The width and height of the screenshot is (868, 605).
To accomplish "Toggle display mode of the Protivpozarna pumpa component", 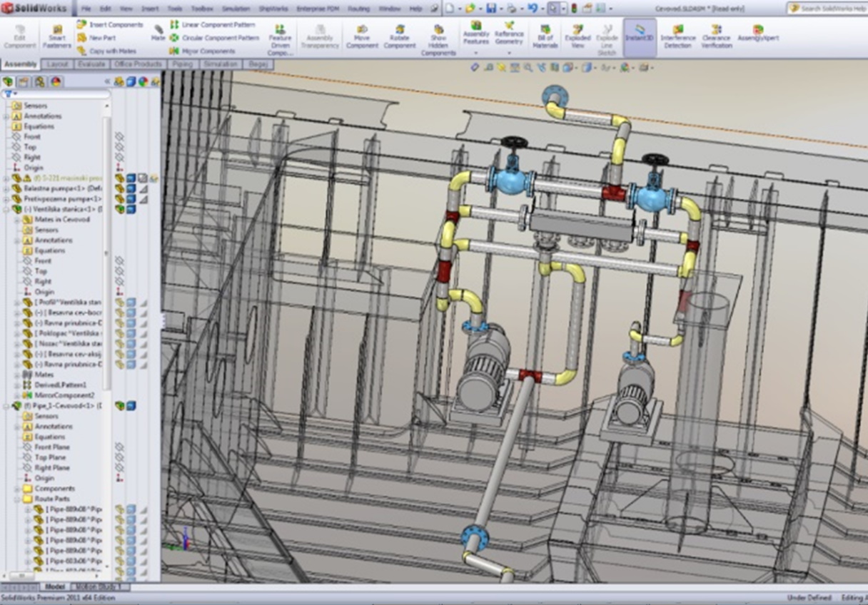I will 131,199.
